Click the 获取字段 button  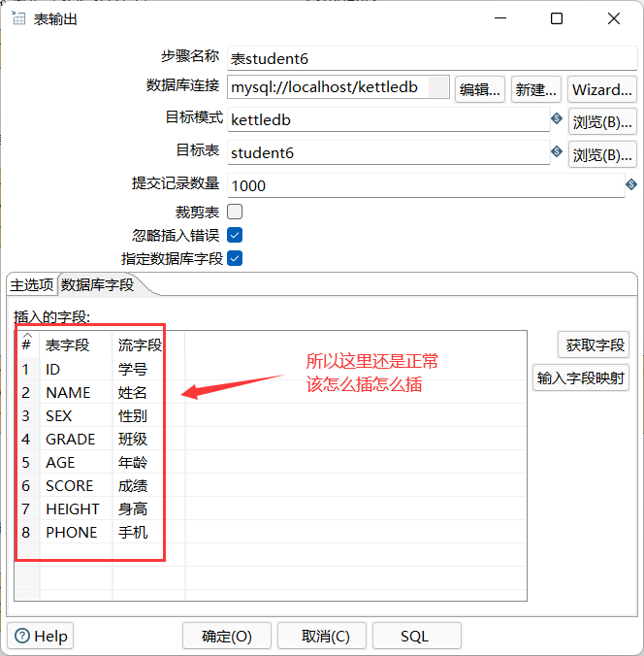point(595,345)
